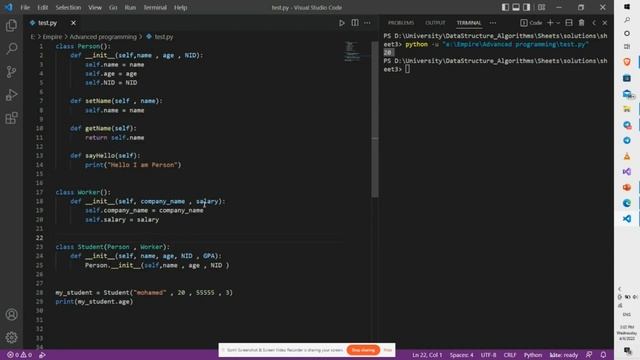The height and width of the screenshot is (360, 640).
Task: Click the Empire breadcrumb segment
Action: (x=53, y=37)
